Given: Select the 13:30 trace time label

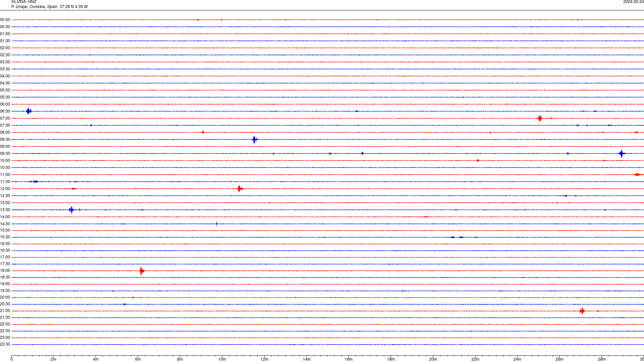Looking at the screenshot, I should click(x=5, y=210).
